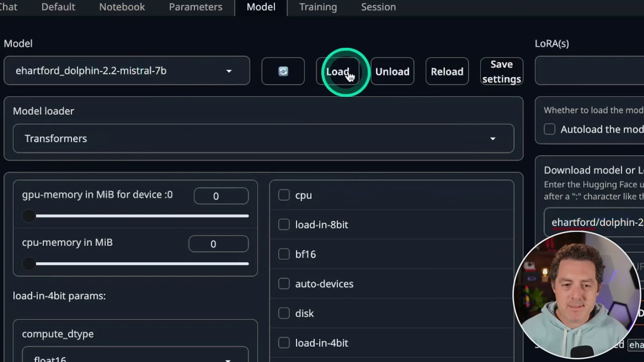Click the cpu-memory in MiB slider handle
Image resolution: width=644 pixels, height=362 pixels.
click(x=29, y=264)
